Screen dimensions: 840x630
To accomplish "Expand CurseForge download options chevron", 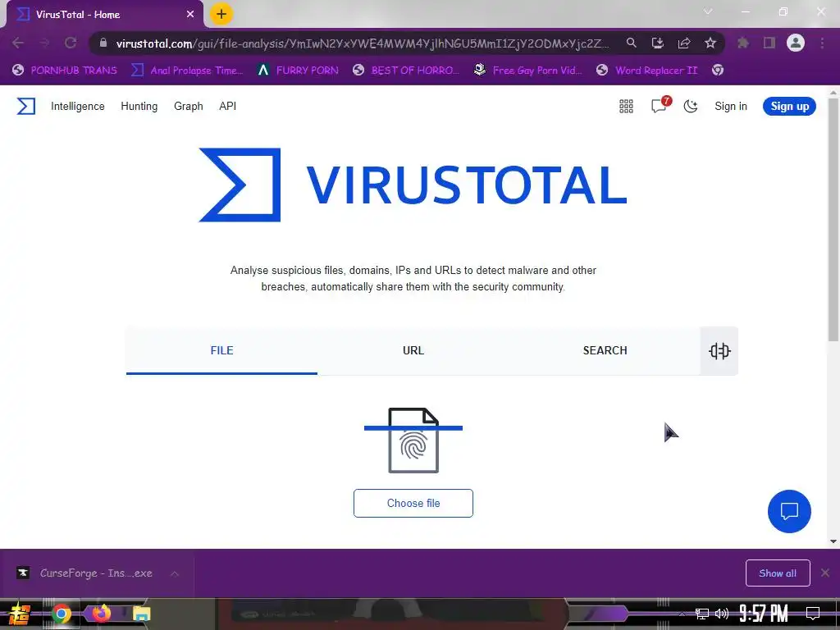I will point(175,573).
